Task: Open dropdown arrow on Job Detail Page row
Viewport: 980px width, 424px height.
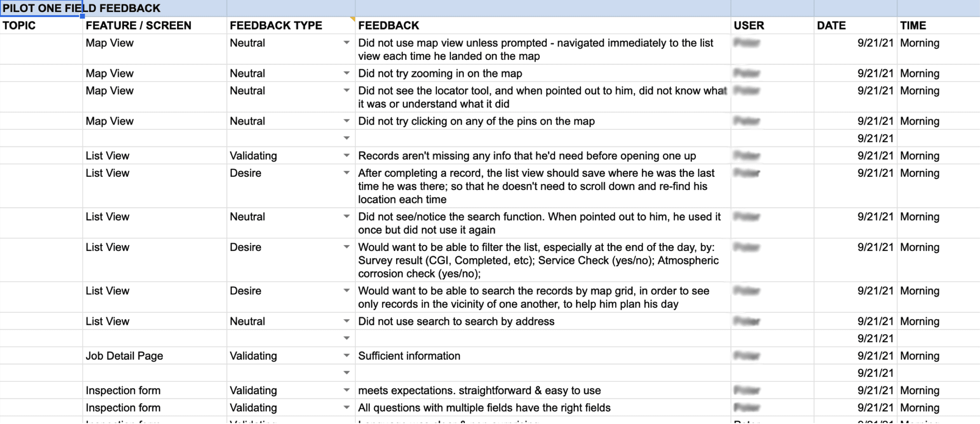Action: pyautogui.click(x=346, y=355)
